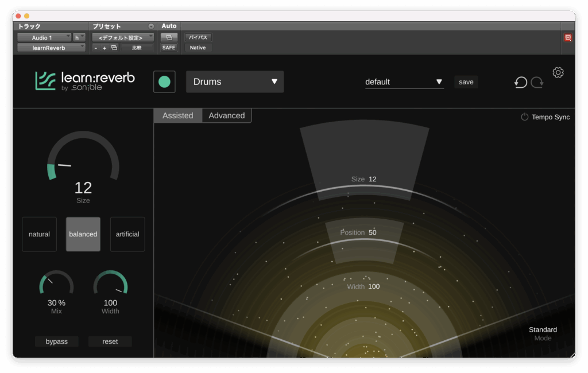Open the デフォルト設定 preset dropdown
This screenshot has height=373, width=588.
[x=123, y=37]
